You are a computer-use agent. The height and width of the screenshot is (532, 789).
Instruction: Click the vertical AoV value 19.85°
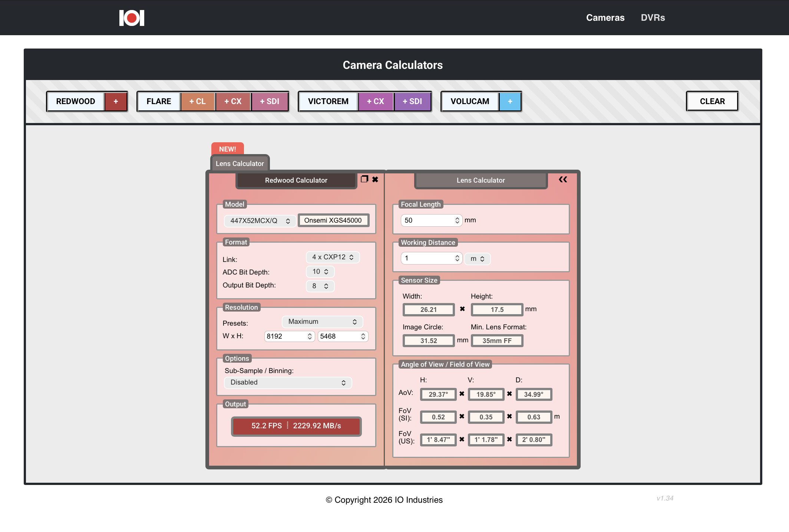pyautogui.click(x=486, y=395)
